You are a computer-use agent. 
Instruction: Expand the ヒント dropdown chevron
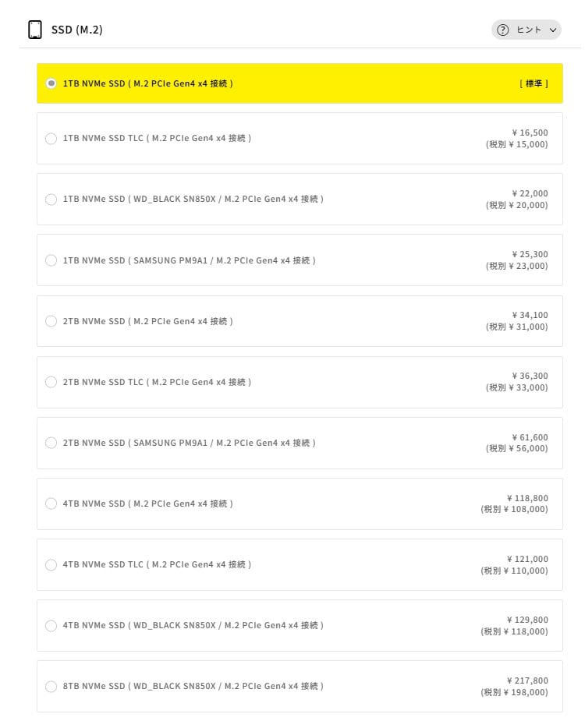pos(553,30)
